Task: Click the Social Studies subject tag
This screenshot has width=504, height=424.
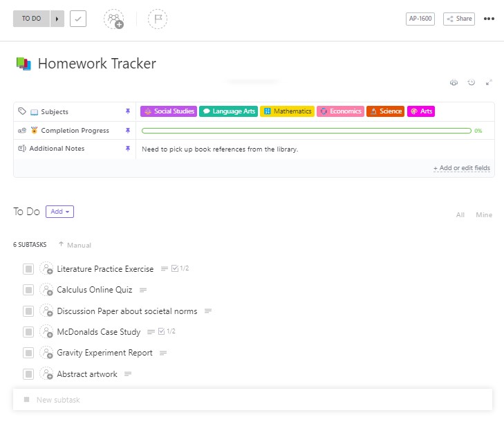Action: pyautogui.click(x=169, y=111)
